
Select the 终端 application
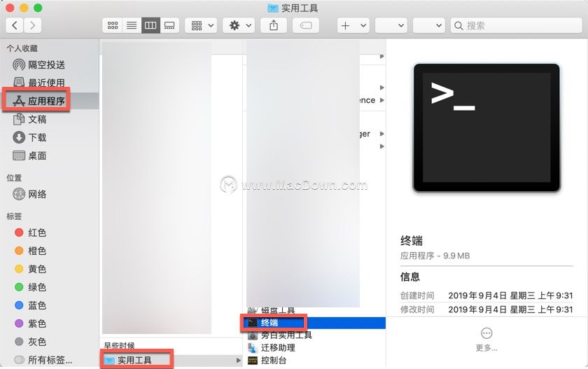point(314,323)
